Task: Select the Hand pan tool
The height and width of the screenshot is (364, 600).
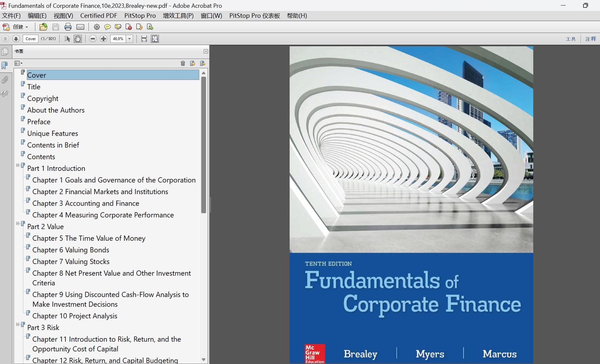Action: (78, 39)
